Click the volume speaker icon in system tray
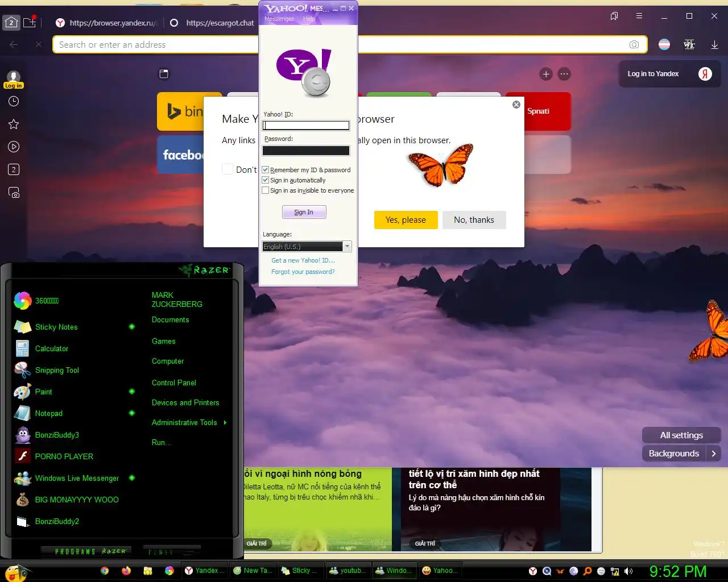728x582 pixels. 628,571
